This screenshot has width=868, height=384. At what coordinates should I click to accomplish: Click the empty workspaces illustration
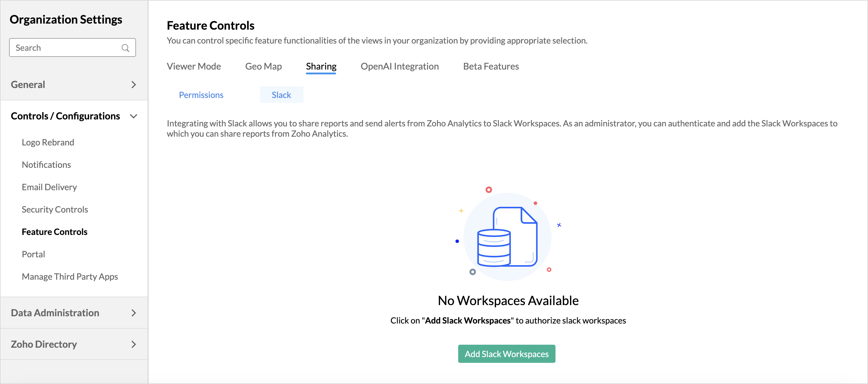point(507,236)
